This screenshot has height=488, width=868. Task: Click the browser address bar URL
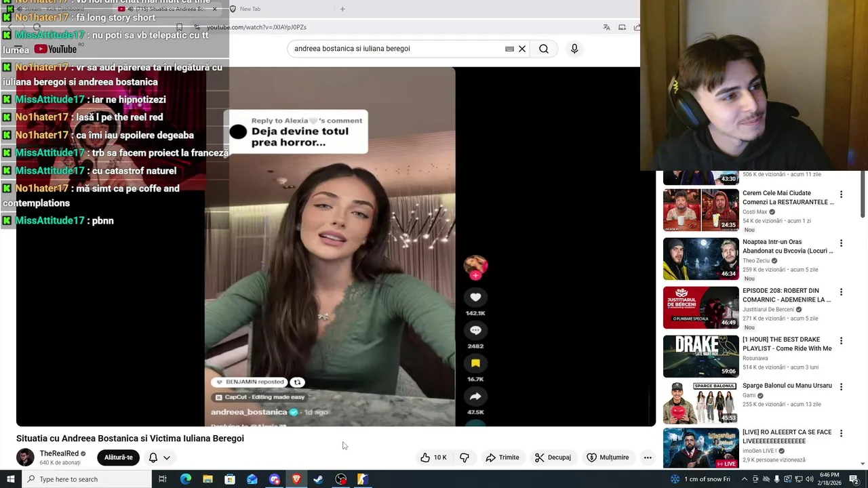[256, 27]
